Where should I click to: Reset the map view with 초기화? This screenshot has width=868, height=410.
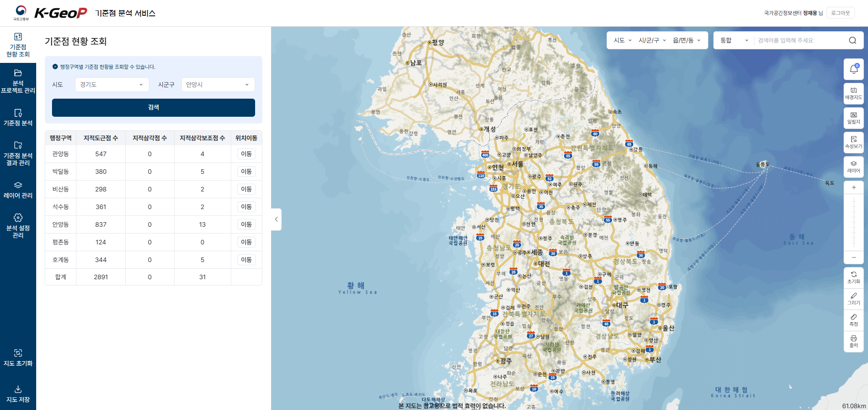tap(854, 277)
